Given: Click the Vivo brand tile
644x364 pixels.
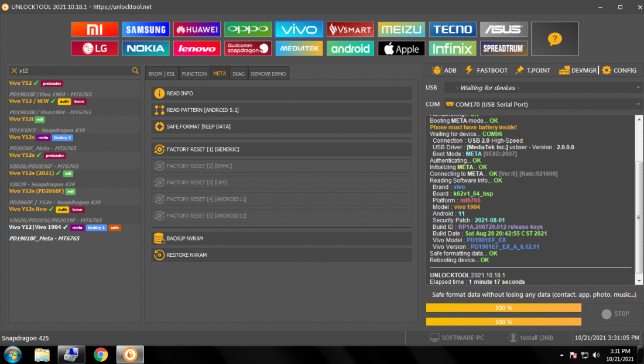Looking at the screenshot, I should (x=299, y=29).
